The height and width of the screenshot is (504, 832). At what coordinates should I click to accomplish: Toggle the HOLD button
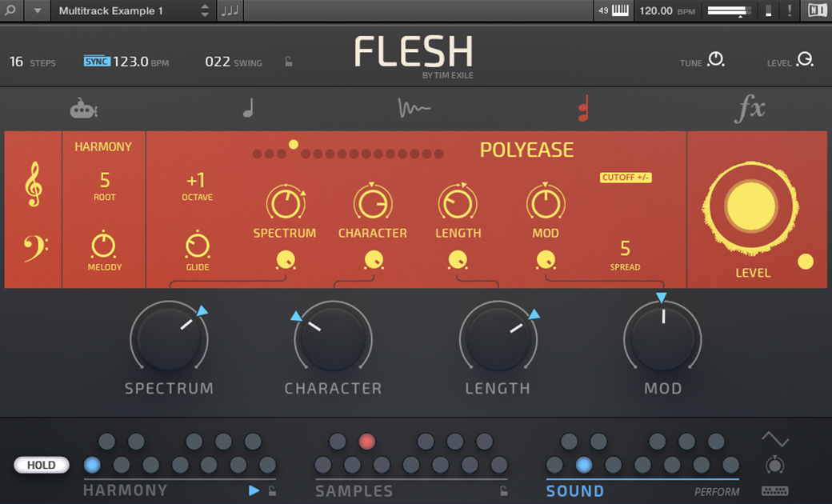[x=42, y=466]
